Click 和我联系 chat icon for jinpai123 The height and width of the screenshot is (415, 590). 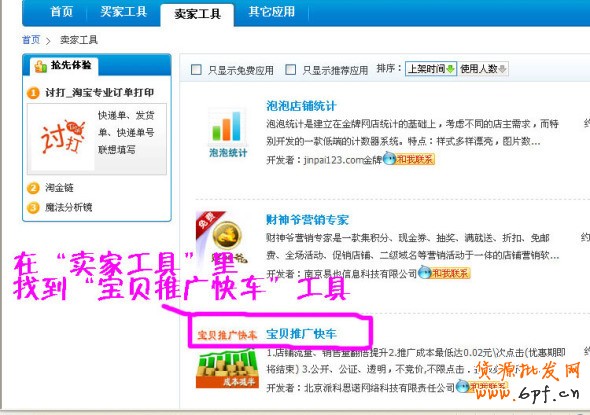(x=409, y=159)
